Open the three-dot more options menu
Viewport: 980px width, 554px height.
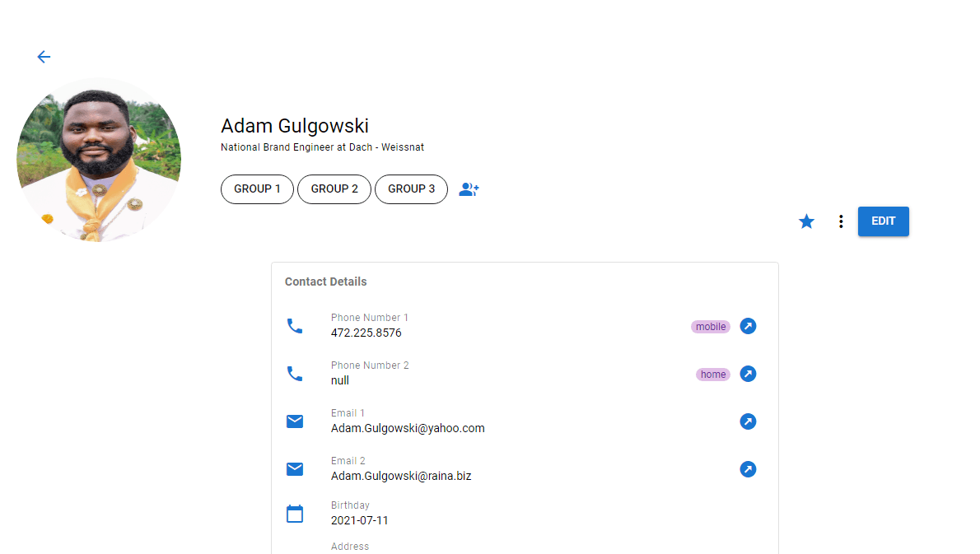click(x=841, y=221)
